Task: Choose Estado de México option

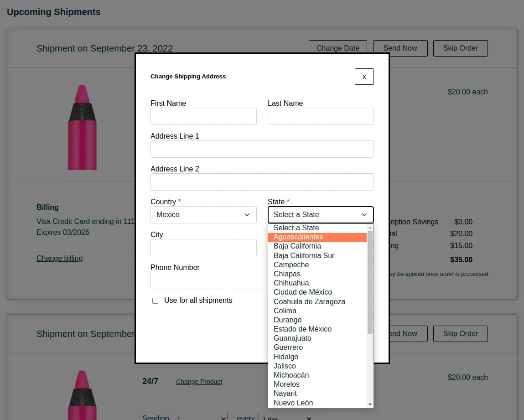Action: point(317,329)
